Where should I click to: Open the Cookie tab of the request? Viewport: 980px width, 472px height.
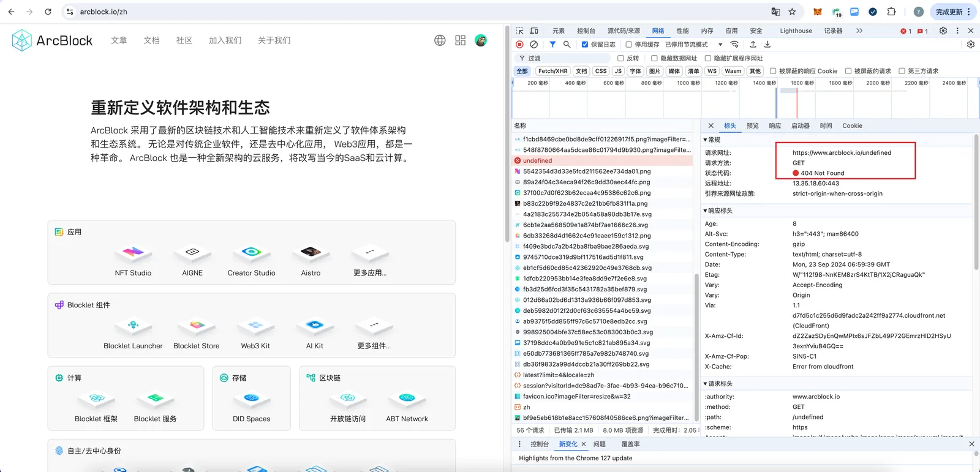click(852, 125)
